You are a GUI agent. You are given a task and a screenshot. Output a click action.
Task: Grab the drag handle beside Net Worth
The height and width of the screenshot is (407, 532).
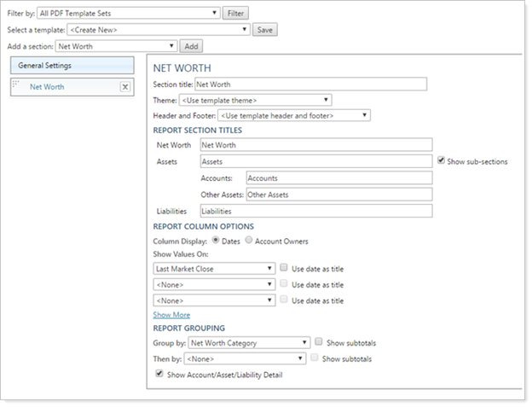click(15, 85)
